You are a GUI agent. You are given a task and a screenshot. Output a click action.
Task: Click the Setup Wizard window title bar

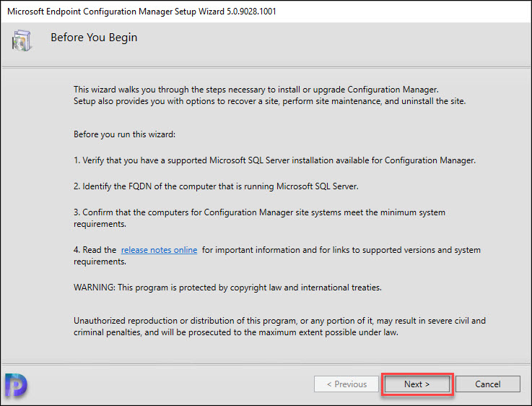pyautogui.click(x=266, y=12)
